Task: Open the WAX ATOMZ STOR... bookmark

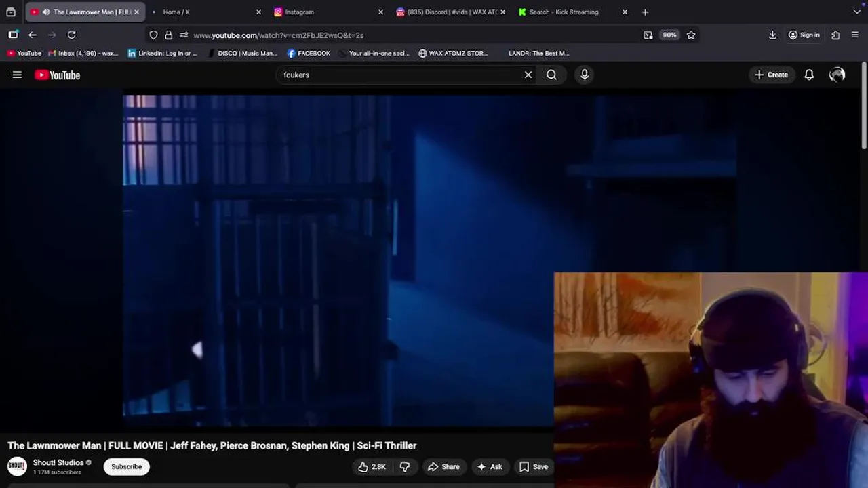Action: pos(453,53)
